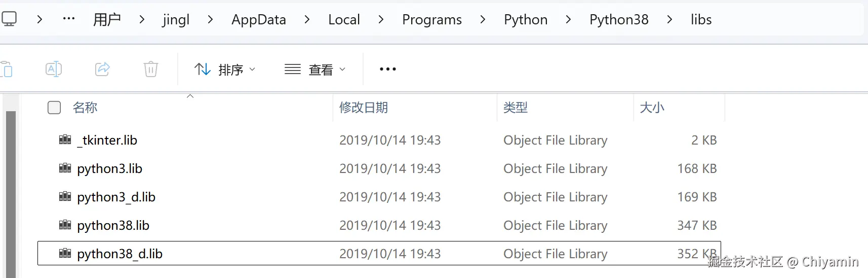This screenshot has height=278, width=868.
Task: Sort by the 修改日期 column header
Action: [x=364, y=108]
